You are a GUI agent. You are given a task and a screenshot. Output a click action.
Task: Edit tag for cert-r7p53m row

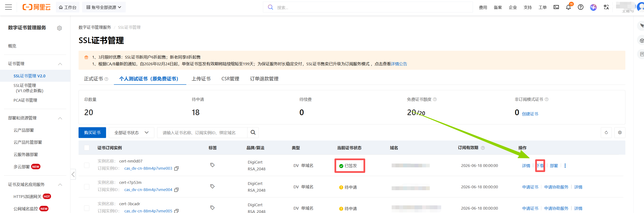click(212, 186)
